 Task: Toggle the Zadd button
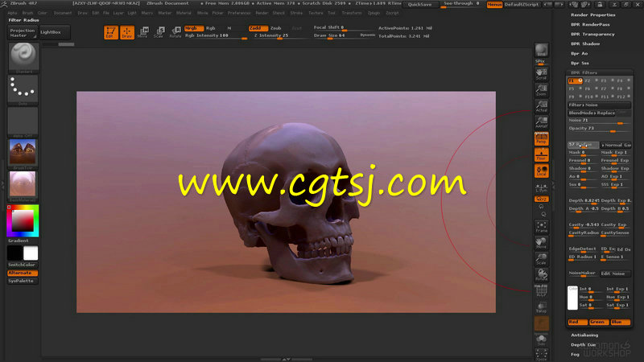[x=258, y=28]
